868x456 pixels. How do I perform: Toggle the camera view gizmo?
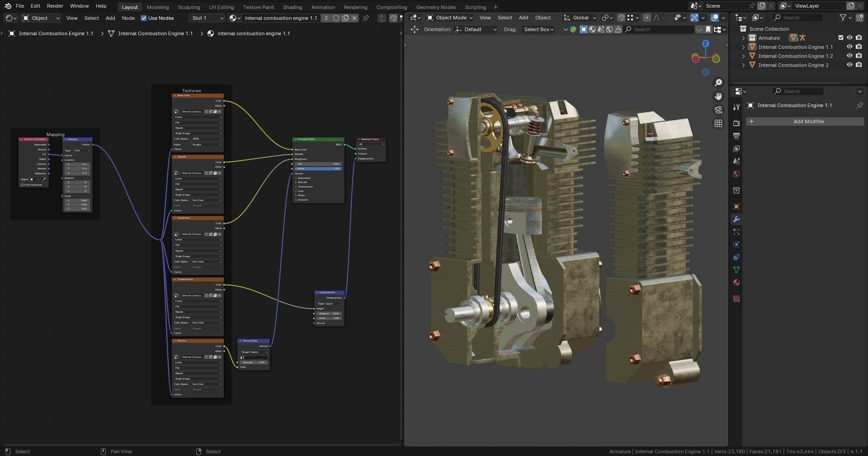point(718,110)
